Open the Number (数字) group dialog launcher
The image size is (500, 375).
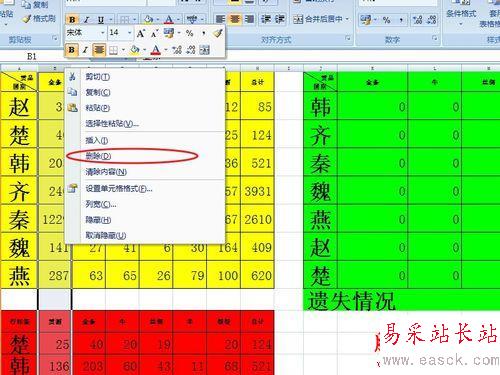click(435, 38)
